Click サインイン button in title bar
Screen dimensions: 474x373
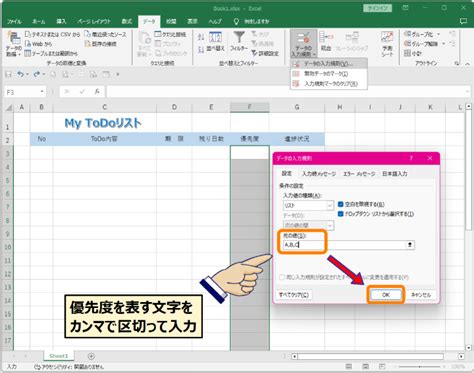[x=377, y=8]
